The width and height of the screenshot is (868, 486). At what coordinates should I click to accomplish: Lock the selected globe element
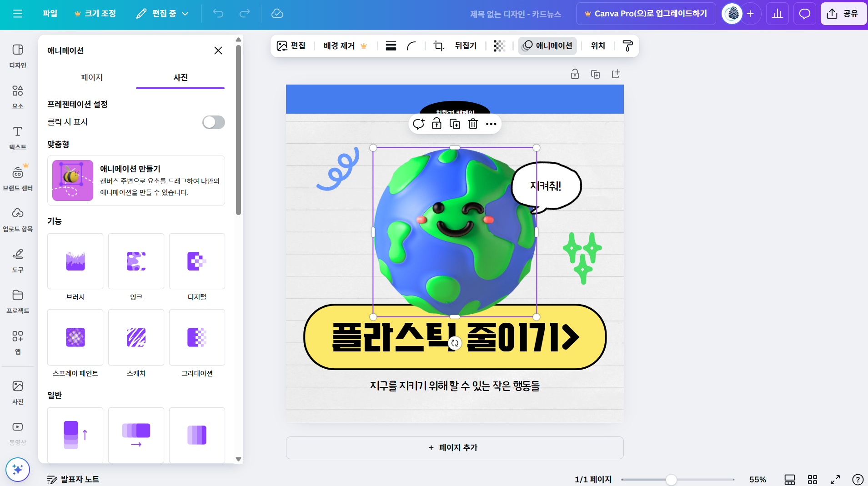[x=437, y=124]
